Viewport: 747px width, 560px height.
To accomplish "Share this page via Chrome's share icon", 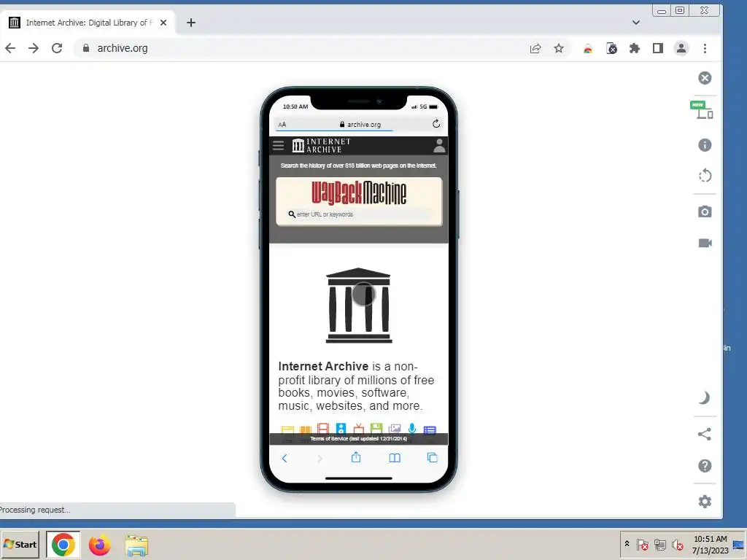I will [535, 48].
